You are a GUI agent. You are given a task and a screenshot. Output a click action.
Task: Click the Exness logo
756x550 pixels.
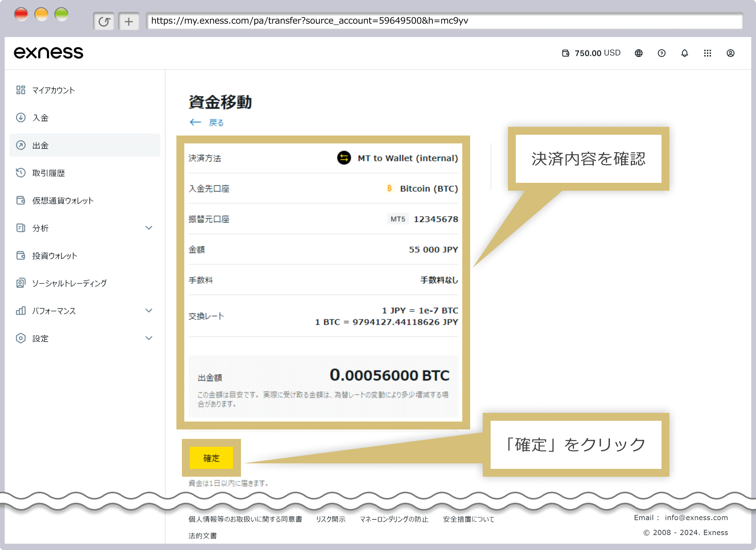tap(48, 53)
